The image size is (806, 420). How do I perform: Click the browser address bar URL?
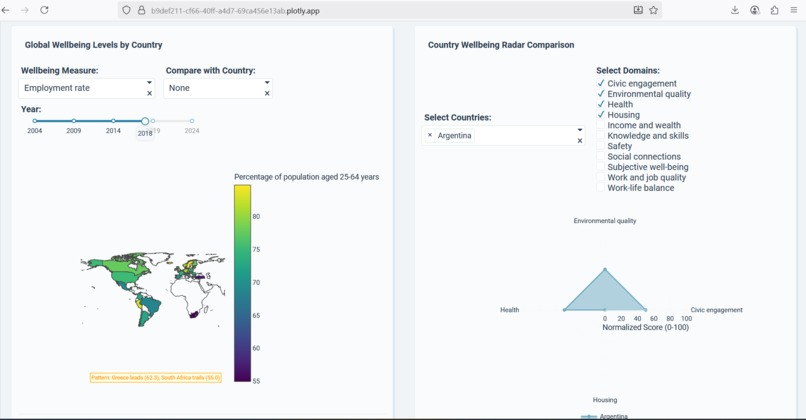pos(235,10)
